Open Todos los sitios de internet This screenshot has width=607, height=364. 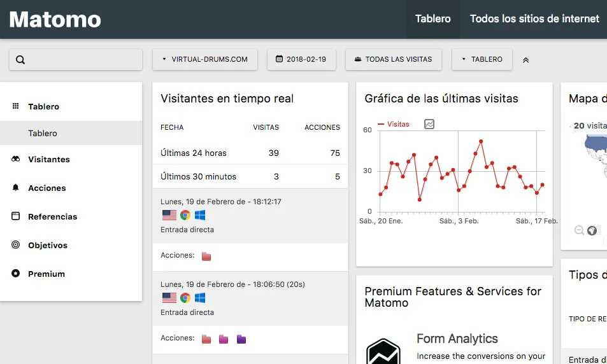point(534,18)
